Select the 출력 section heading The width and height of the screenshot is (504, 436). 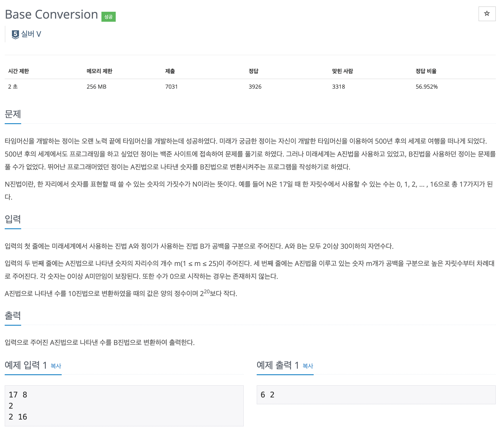pyautogui.click(x=13, y=316)
